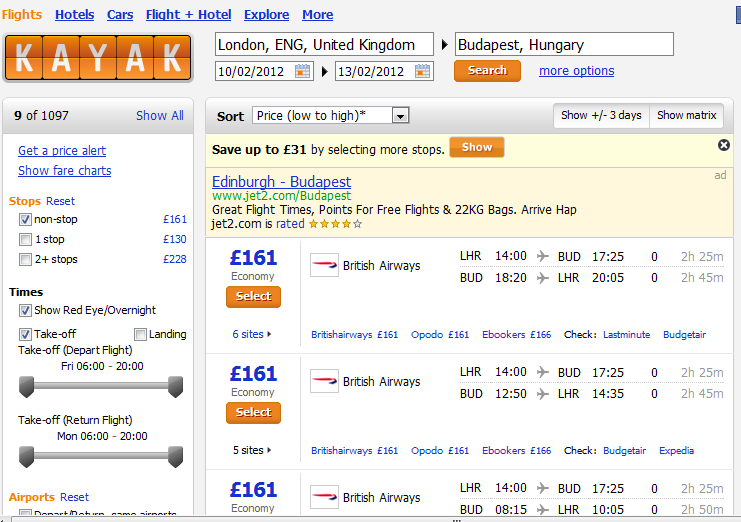
Task: Click Opodo £161 in first result
Action: click(x=440, y=335)
